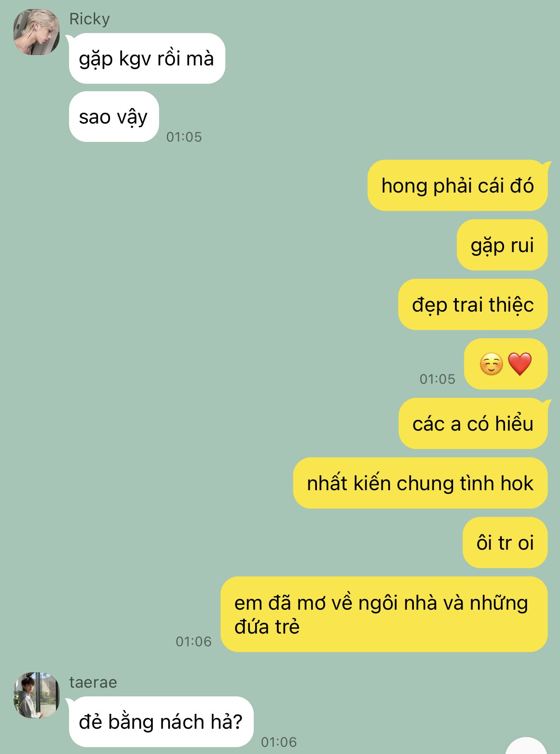
Task: Select the 'gặp kgv rồi mà' message
Action: tap(147, 59)
